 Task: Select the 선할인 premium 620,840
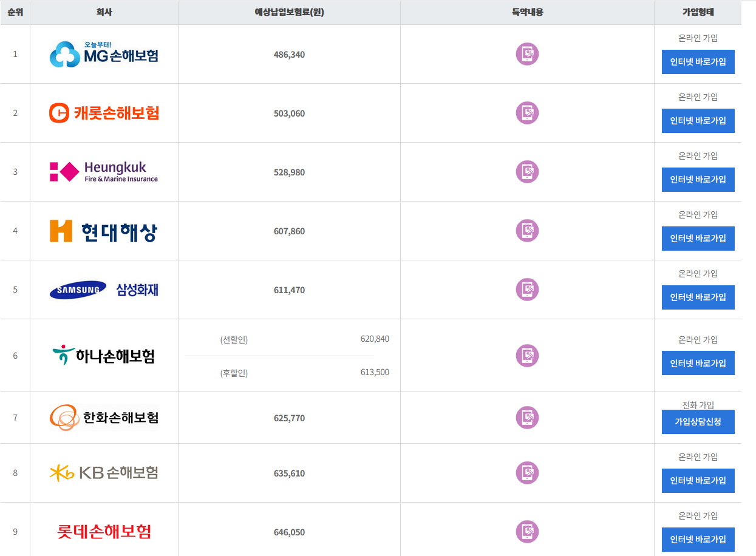[x=375, y=339]
